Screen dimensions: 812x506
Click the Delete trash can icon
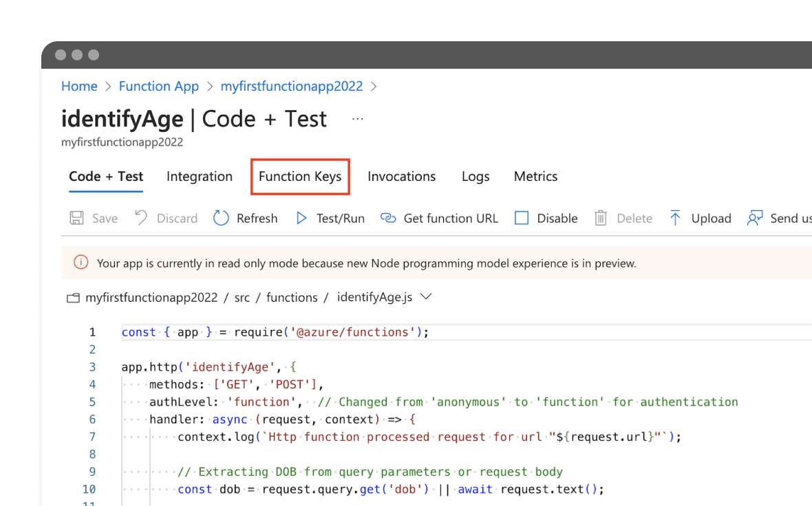pyautogui.click(x=601, y=218)
